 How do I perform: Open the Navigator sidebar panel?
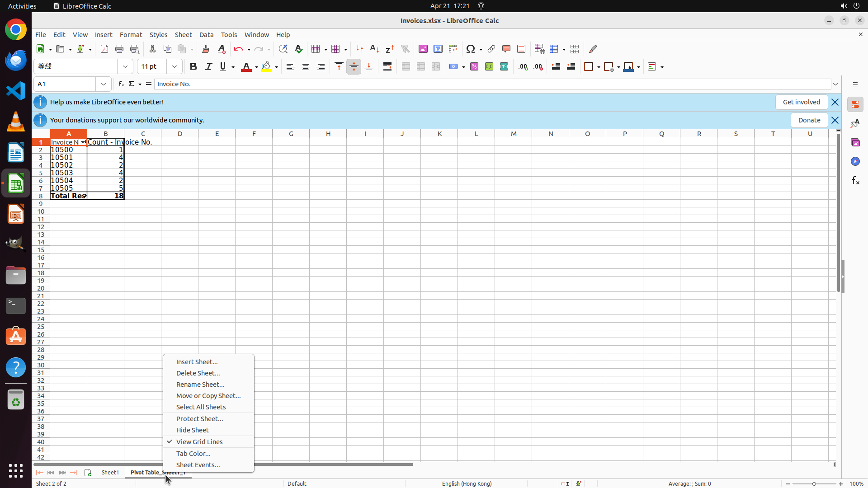[855, 161]
